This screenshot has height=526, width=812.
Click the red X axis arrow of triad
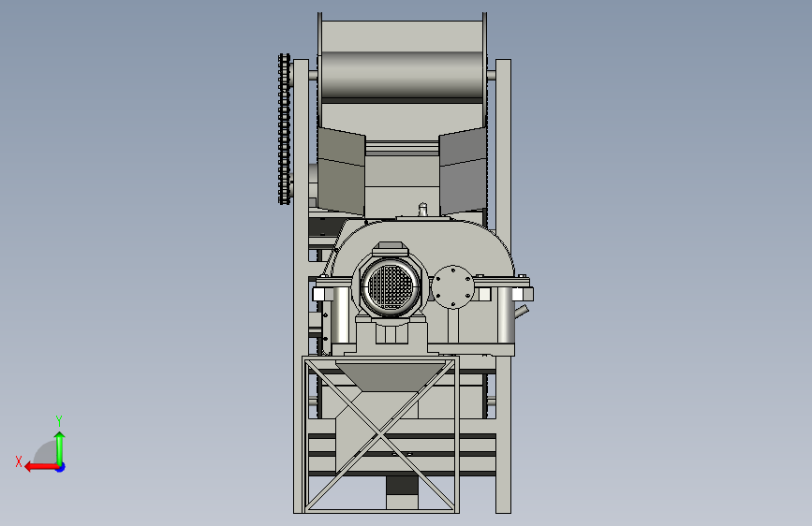pyautogui.click(x=41, y=467)
